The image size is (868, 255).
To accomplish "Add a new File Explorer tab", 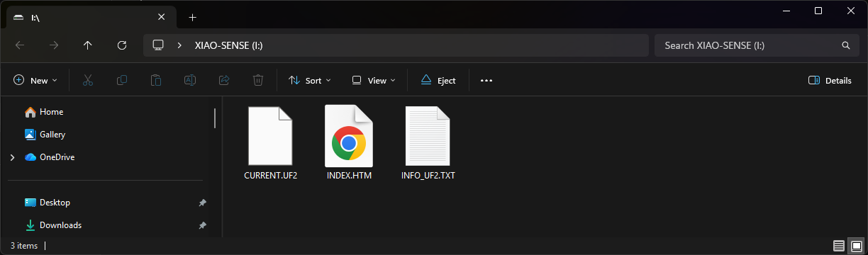I will 192,17.
